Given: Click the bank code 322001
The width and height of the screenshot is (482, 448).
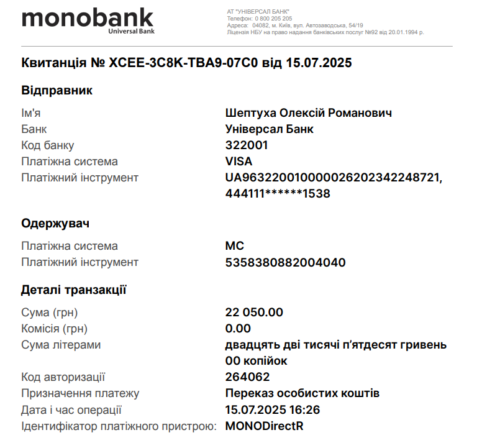Looking at the screenshot, I should 247,145.
